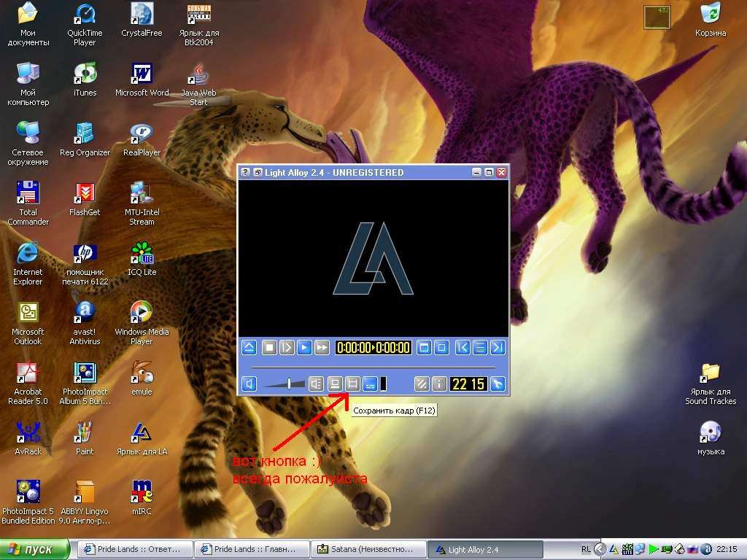Show the playlist window
747x560 pixels.
[x=480, y=348]
